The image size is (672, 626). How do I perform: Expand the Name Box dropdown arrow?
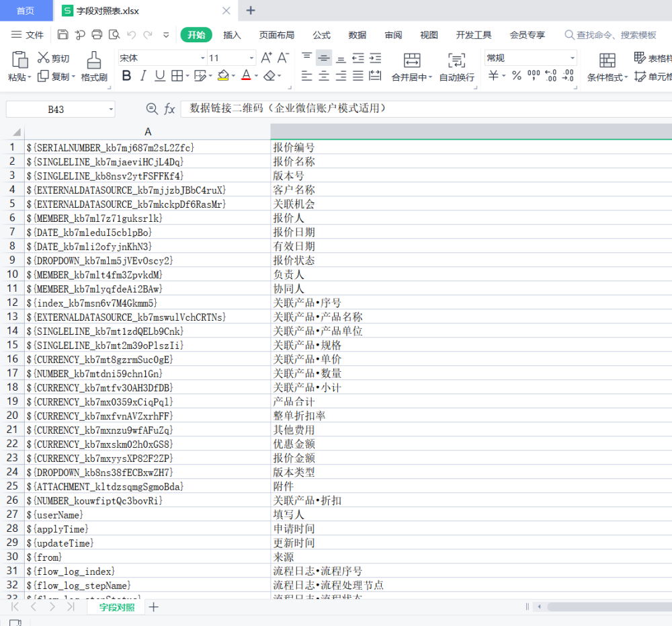pos(111,110)
